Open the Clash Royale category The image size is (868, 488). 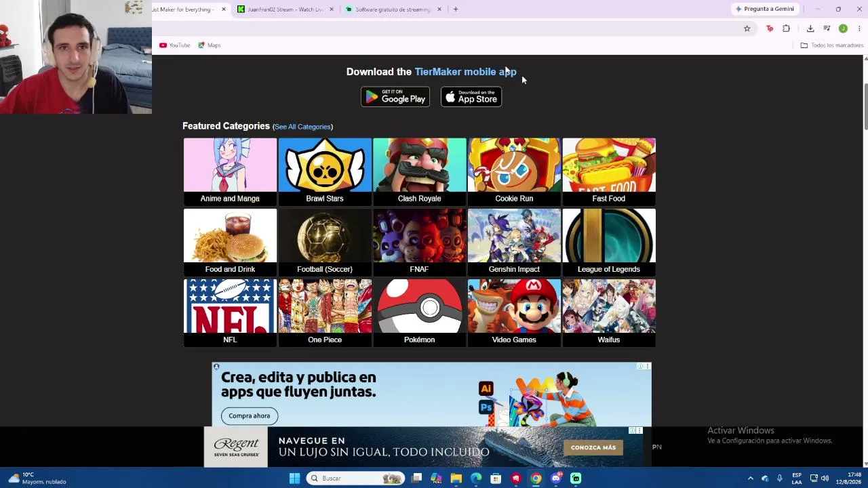click(x=419, y=171)
